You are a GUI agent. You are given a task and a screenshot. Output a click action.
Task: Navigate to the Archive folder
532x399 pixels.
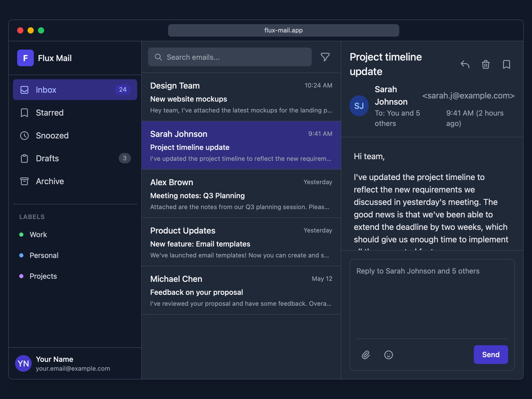pos(50,181)
